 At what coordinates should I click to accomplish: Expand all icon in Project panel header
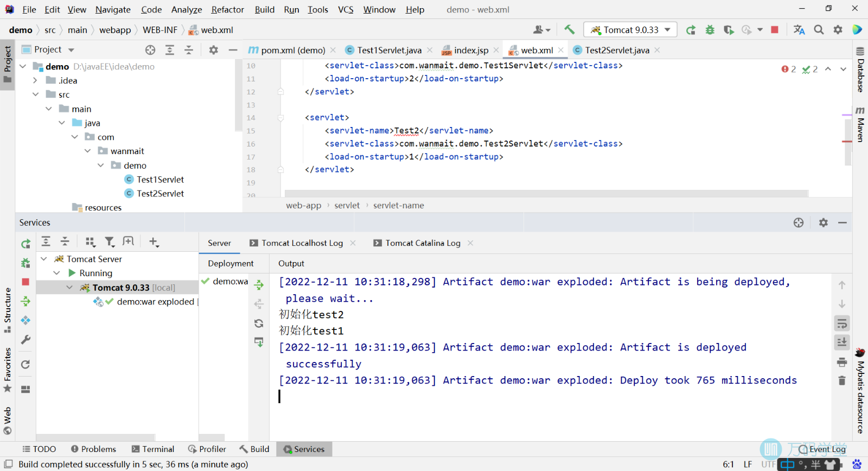(170, 50)
